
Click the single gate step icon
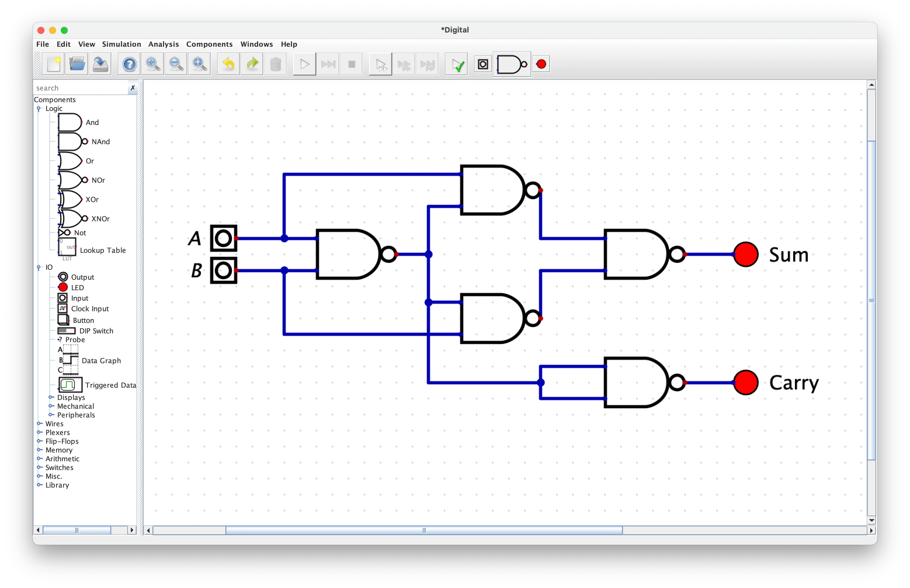click(x=380, y=64)
